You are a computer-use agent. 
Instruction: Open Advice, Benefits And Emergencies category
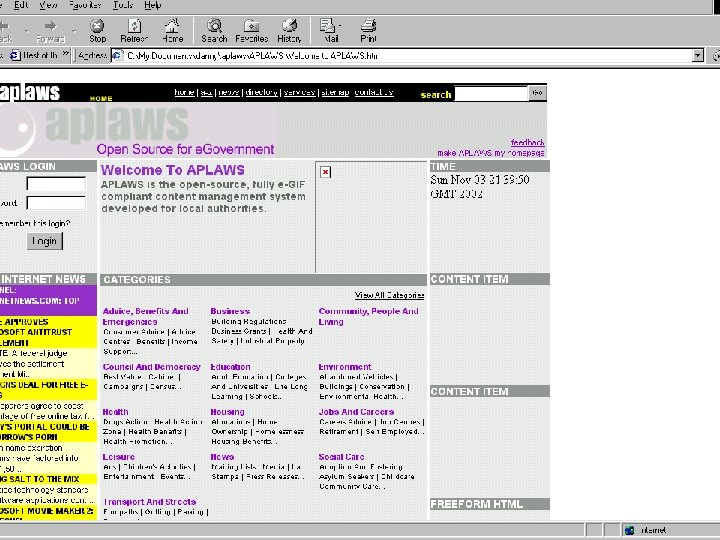click(x=146, y=316)
